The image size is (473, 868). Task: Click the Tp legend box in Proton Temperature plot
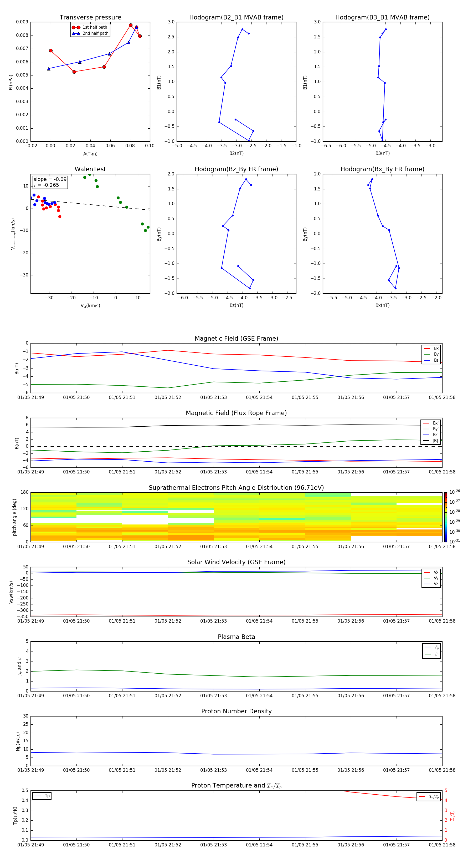(x=42, y=796)
